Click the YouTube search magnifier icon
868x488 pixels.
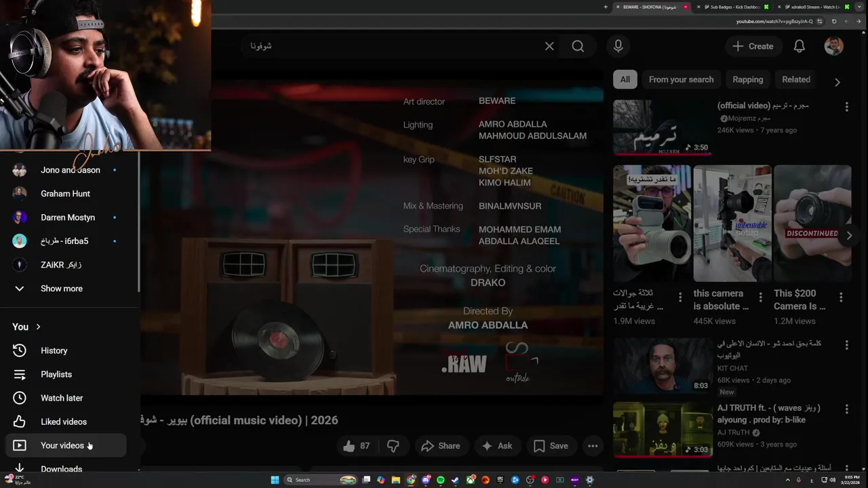click(578, 46)
